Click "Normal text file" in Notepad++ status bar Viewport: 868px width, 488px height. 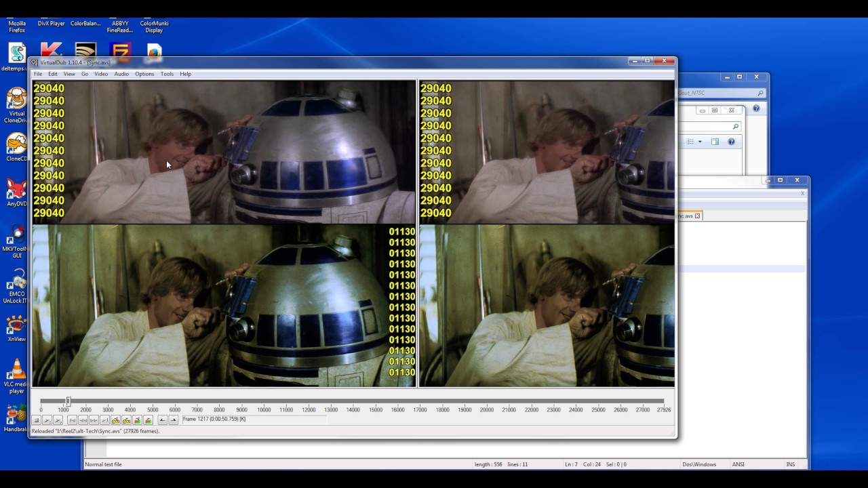point(103,464)
